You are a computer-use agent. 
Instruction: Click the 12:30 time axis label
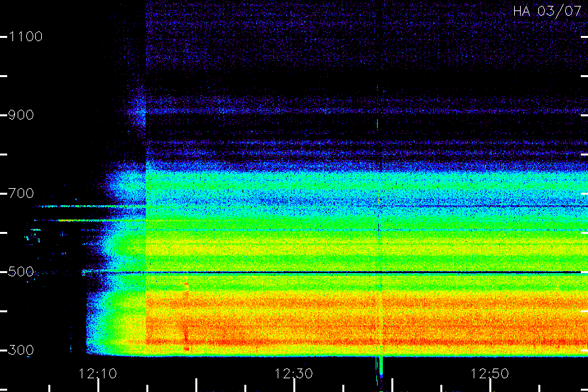293,374
